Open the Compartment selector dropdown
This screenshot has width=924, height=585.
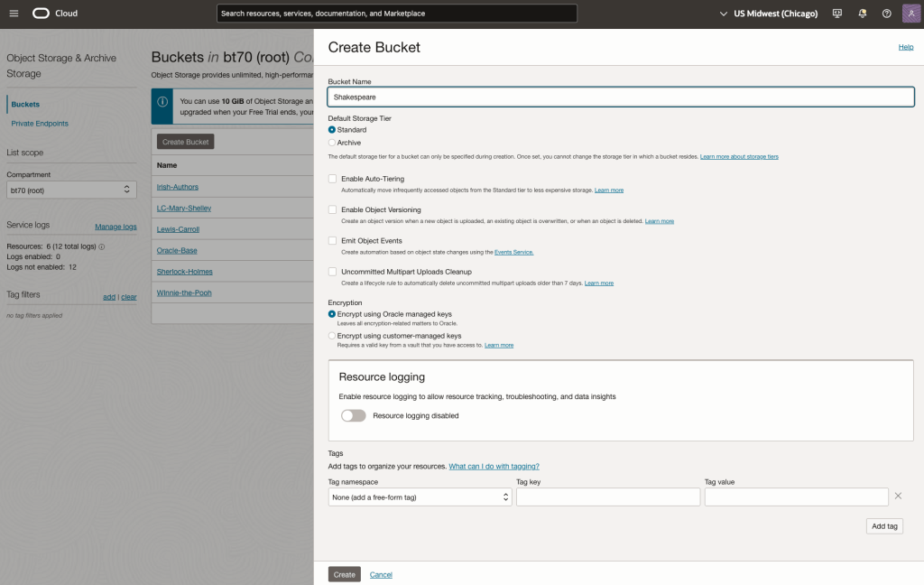pyautogui.click(x=71, y=190)
